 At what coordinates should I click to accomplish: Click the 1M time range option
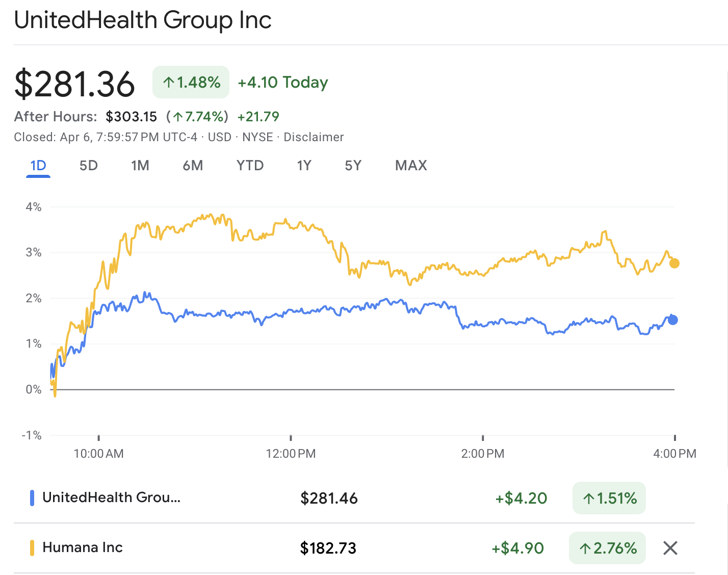point(140,165)
